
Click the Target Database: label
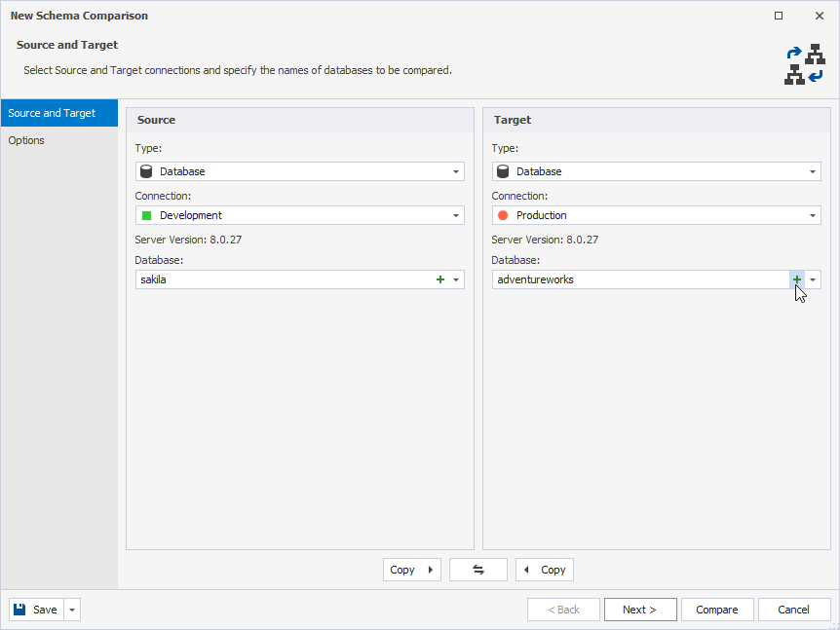[x=515, y=260]
